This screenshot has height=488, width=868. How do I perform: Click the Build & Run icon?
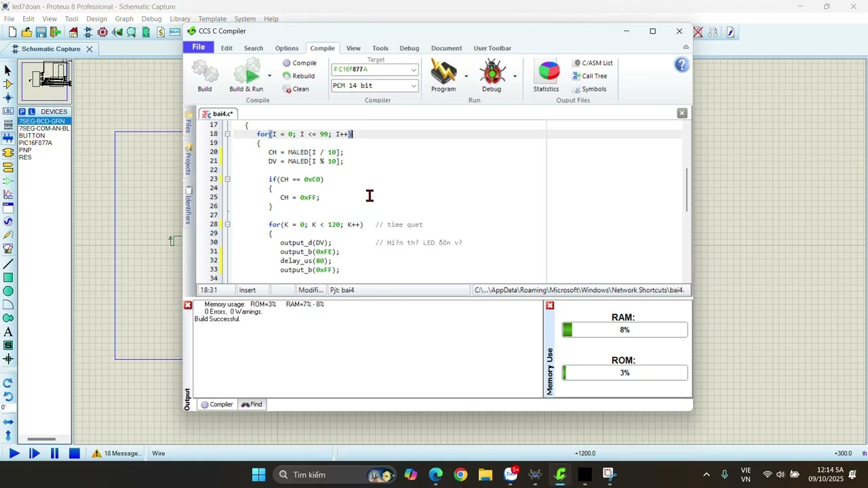tap(246, 71)
